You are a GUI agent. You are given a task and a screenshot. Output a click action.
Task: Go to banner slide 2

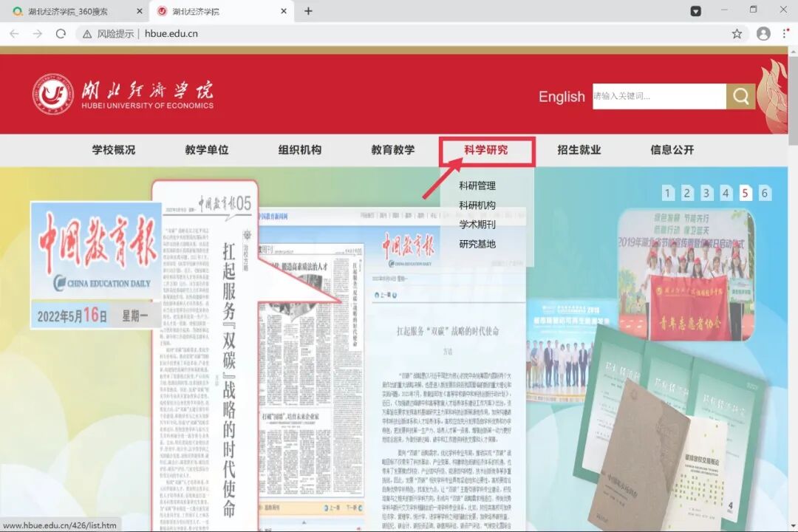point(687,193)
